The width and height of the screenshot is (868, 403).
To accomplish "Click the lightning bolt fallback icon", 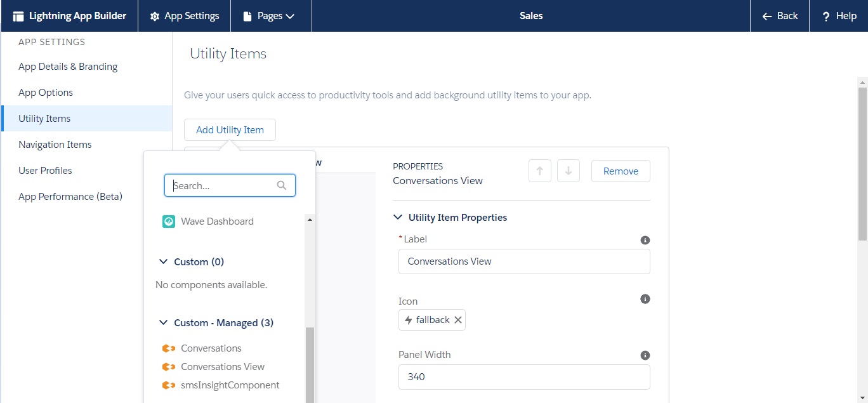I will pos(408,320).
